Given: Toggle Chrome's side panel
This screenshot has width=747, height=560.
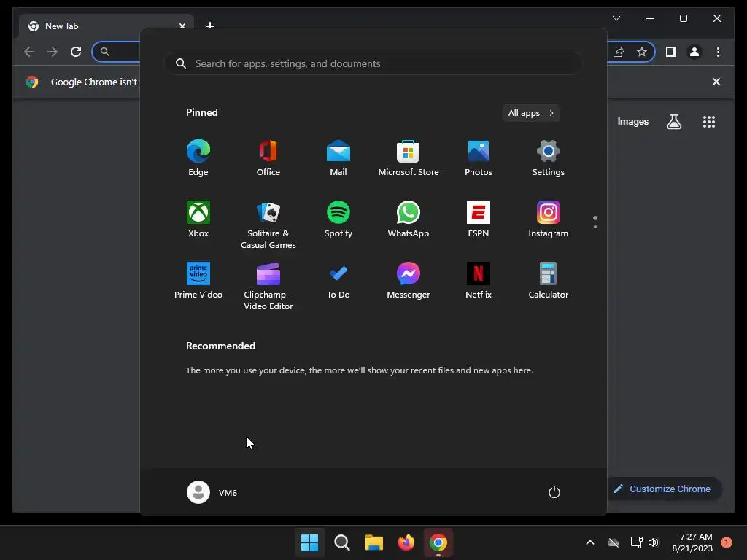Looking at the screenshot, I should coord(671,52).
